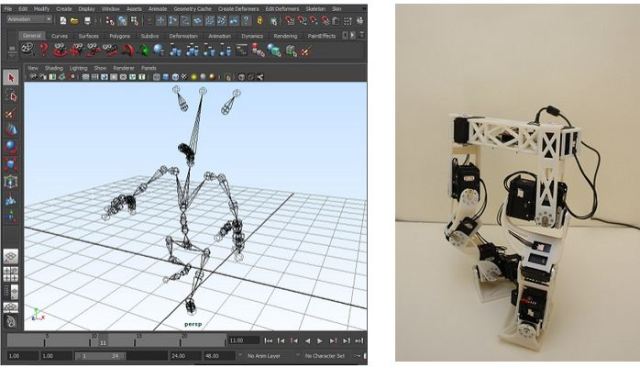Image resolution: width=640 pixels, height=368 pixels.
Task: Toggle the use all lights viewport icon
Action: (193, 77)
